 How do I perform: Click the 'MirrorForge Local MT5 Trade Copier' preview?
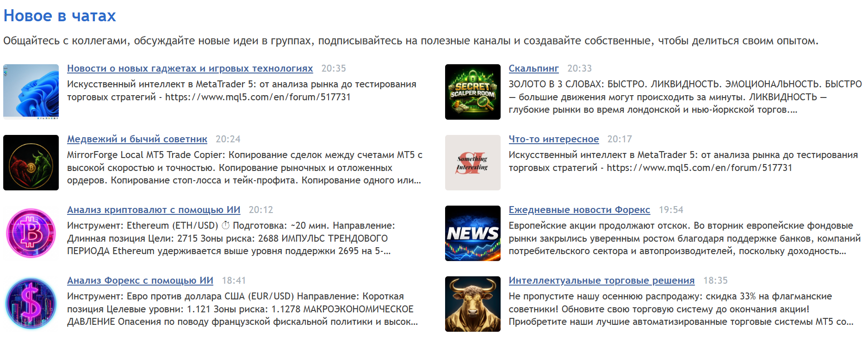pyautogui.click(x=245, y=168)
